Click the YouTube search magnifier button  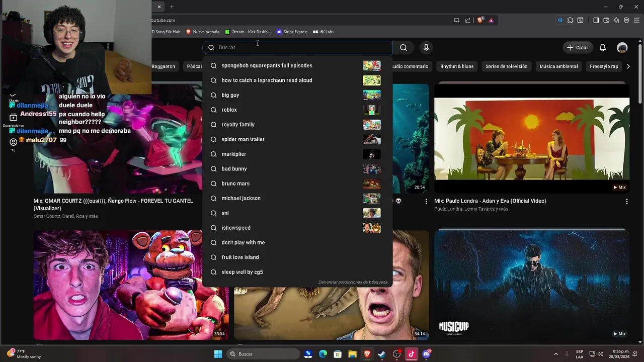404,47
